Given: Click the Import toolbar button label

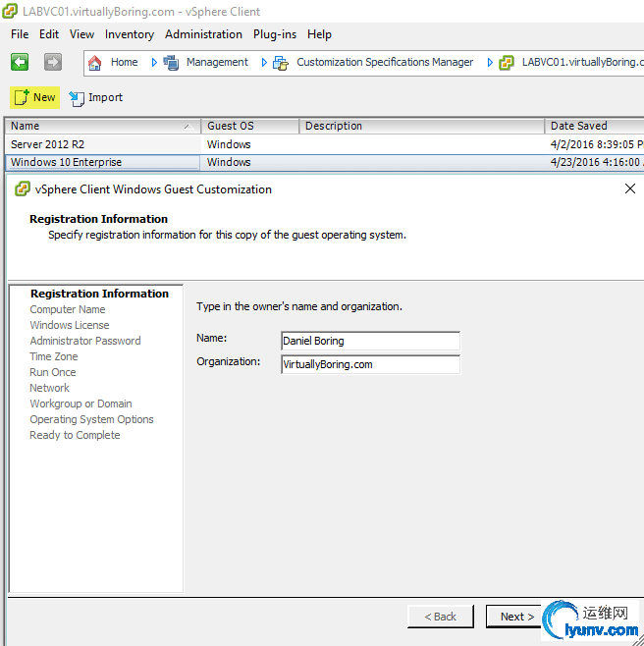Looking at the screenshot, I should tap(105, 97).
